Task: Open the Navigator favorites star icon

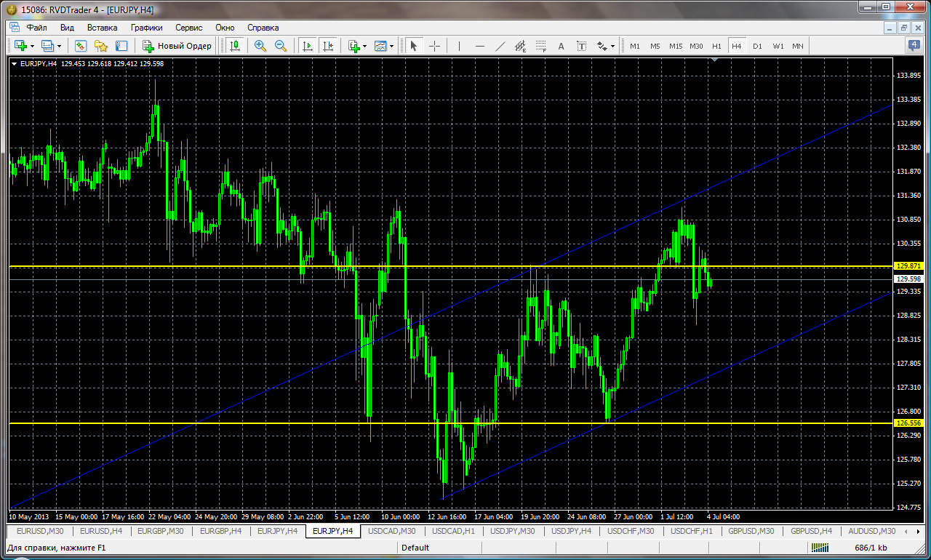Action: [101, 46]
